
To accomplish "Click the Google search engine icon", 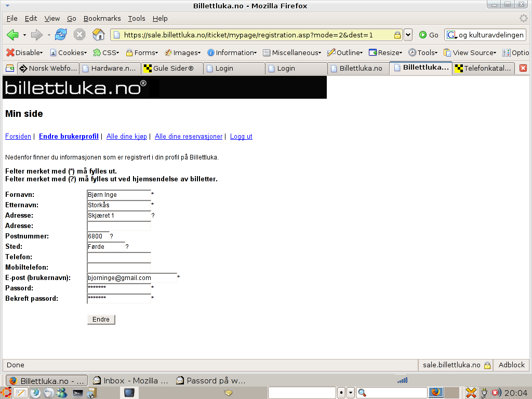I will 451,35.
